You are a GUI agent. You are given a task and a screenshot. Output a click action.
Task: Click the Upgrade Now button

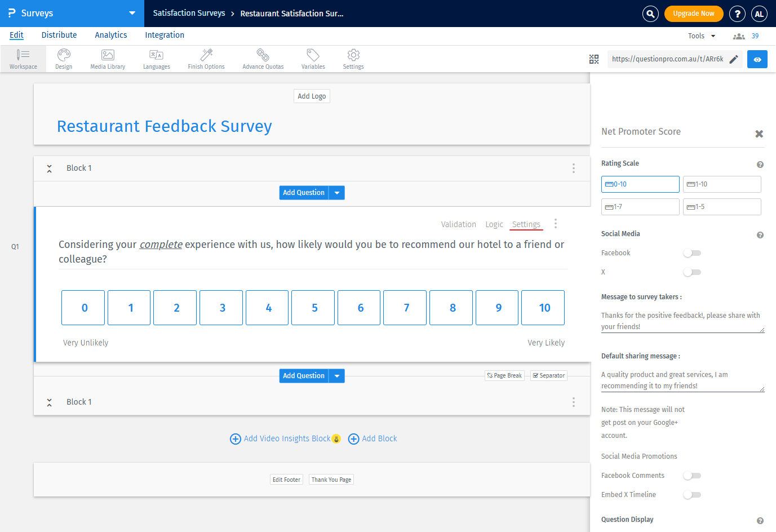click(x=694, y=13)
